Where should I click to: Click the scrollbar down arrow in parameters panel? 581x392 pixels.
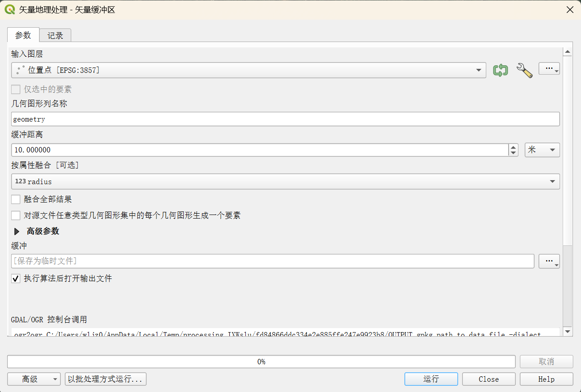568,331
